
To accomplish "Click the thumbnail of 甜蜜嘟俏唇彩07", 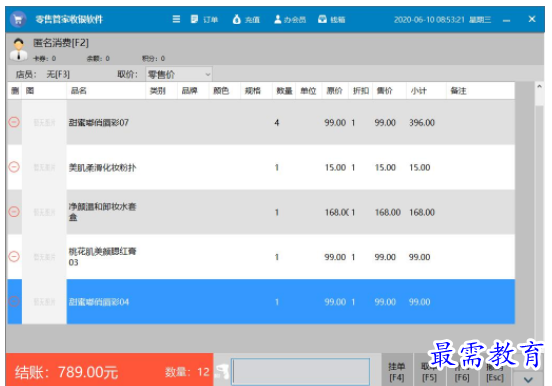I will tap(44, 122).
